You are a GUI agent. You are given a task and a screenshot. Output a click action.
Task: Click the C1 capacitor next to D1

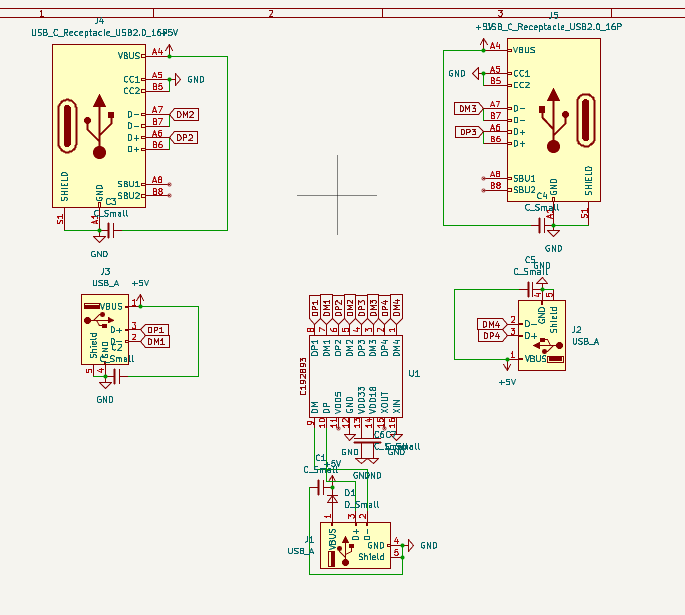click(x=321, y=487)
